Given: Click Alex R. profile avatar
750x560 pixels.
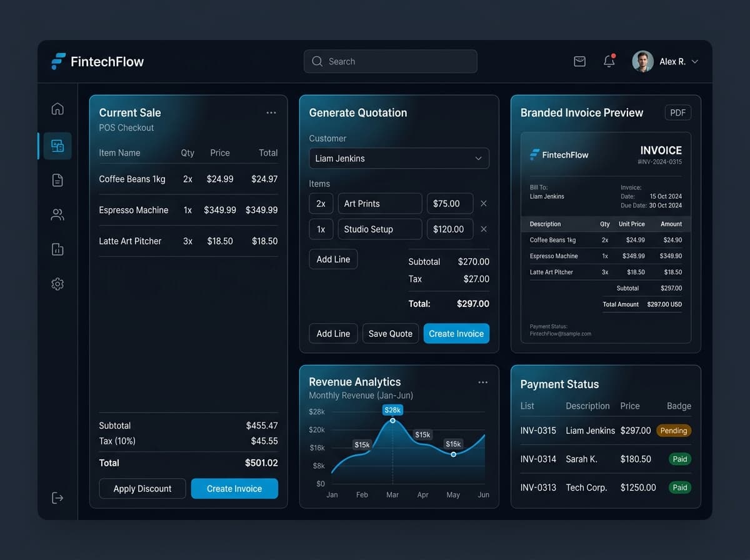Looking at the screenshot, I should tap(642, 61).
